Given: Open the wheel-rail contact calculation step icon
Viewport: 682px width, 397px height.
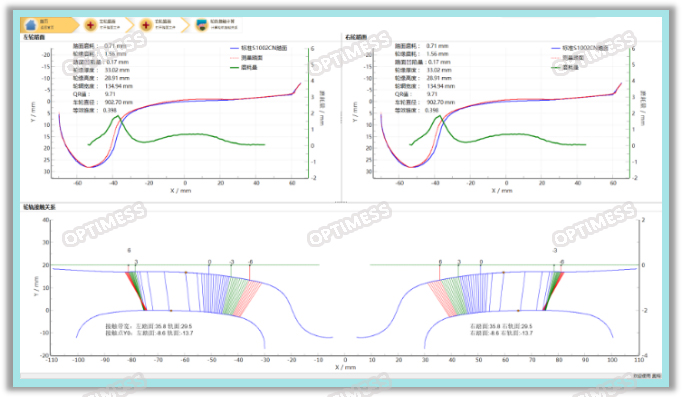Looking at the screenshot, I should pyautogui.click(x=201, y=25).
